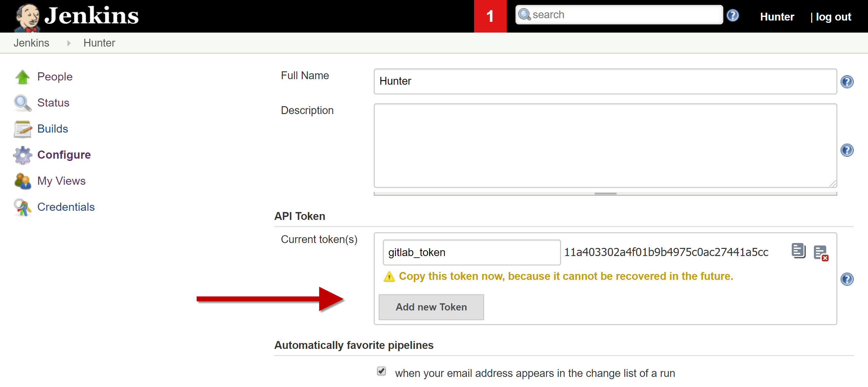Open the People section
The width and height of the screenshot is (868, 387).
pos(55,77)
